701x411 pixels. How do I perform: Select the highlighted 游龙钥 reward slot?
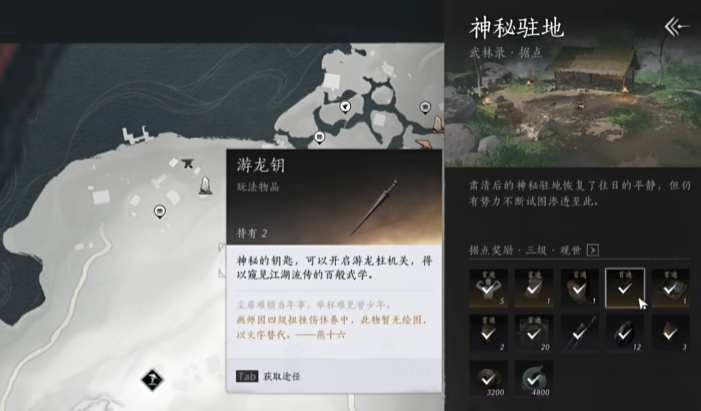[625, 288]
